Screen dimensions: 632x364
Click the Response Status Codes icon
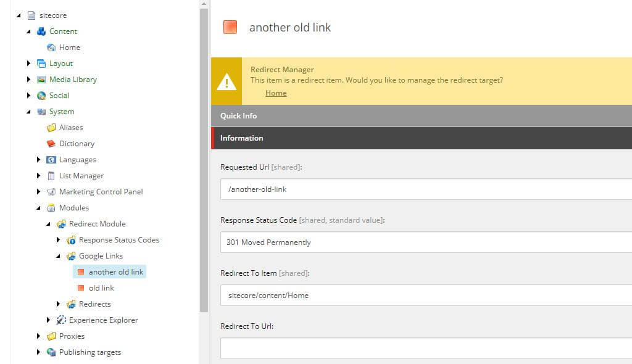pyautogui.click(x=71, y=240)
